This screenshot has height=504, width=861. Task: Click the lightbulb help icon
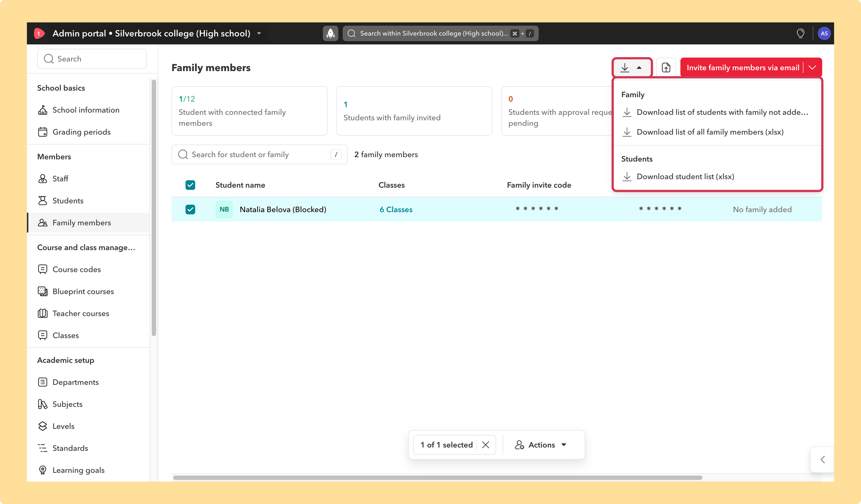coord(800,33)
